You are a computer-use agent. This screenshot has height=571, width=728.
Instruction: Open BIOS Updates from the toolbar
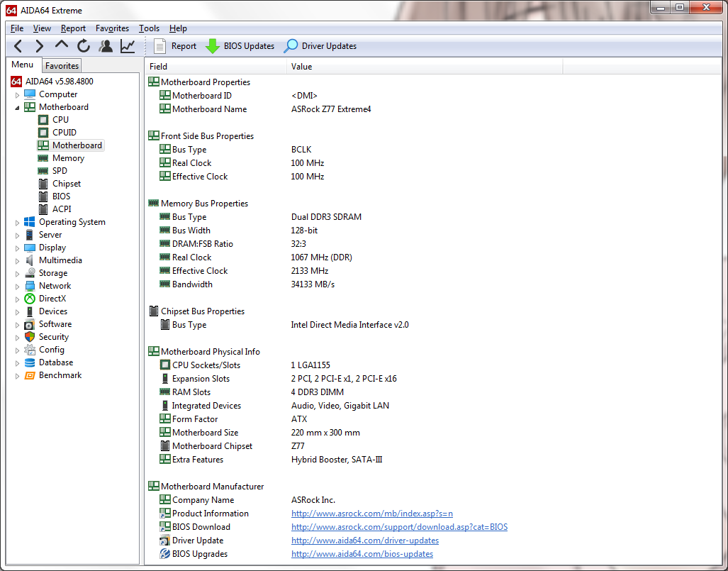pos(240,46)
